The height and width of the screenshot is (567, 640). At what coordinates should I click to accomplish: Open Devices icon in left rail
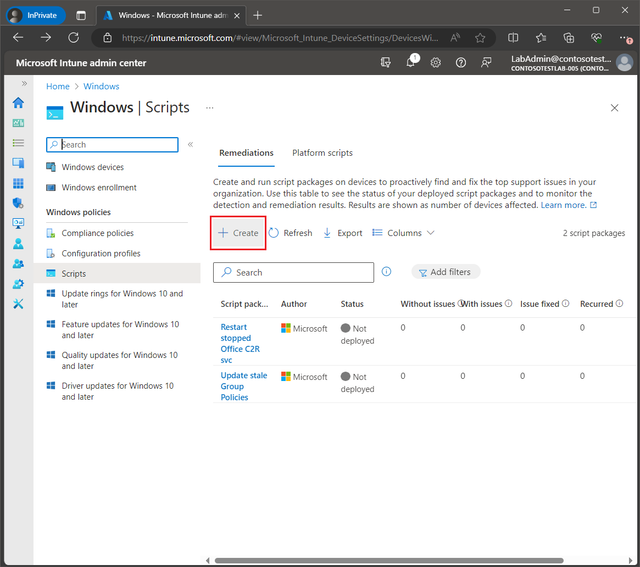tap(18, 163)
